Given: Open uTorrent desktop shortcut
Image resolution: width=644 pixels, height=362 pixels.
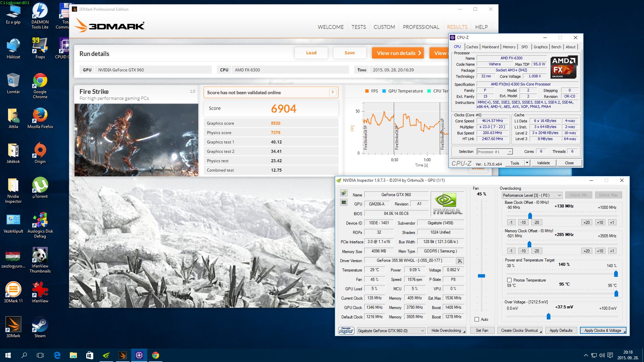Looking at the screenshot, I should pos(40,188).
